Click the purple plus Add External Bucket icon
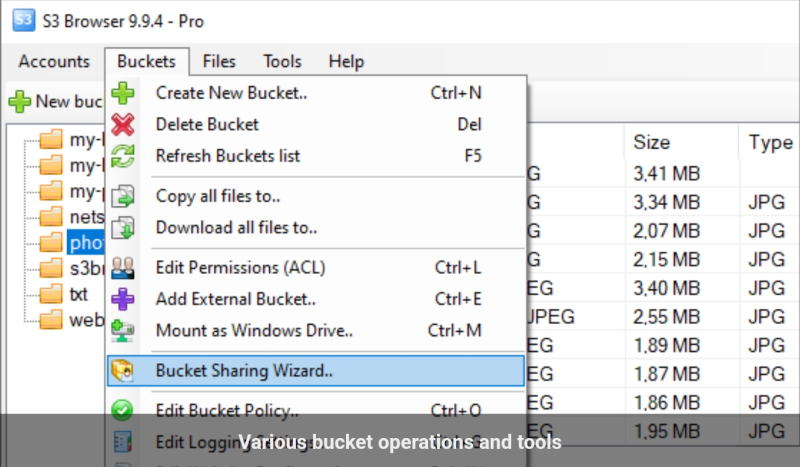800x467 pixels. [x=122, y=299]
